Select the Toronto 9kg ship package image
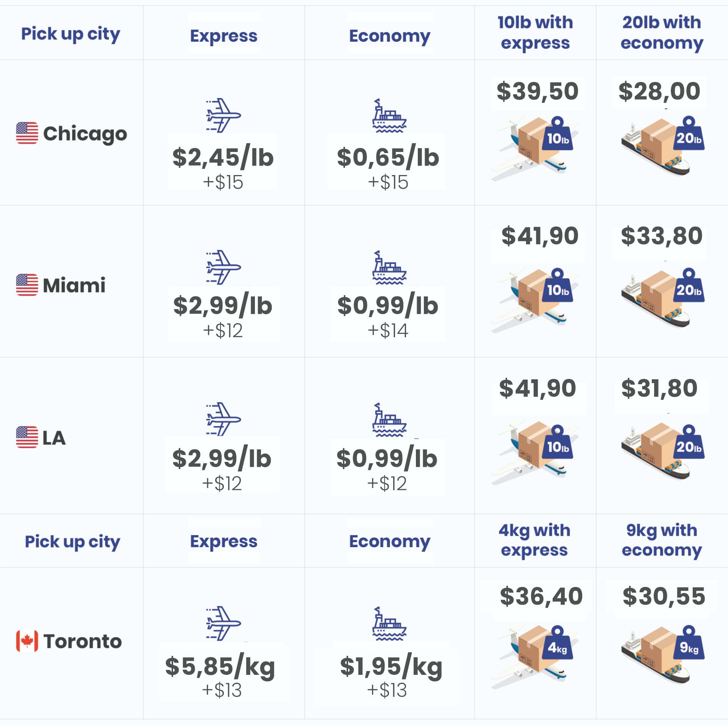The width and height of the screenshot is (728, 726). [x=662, y=653]
